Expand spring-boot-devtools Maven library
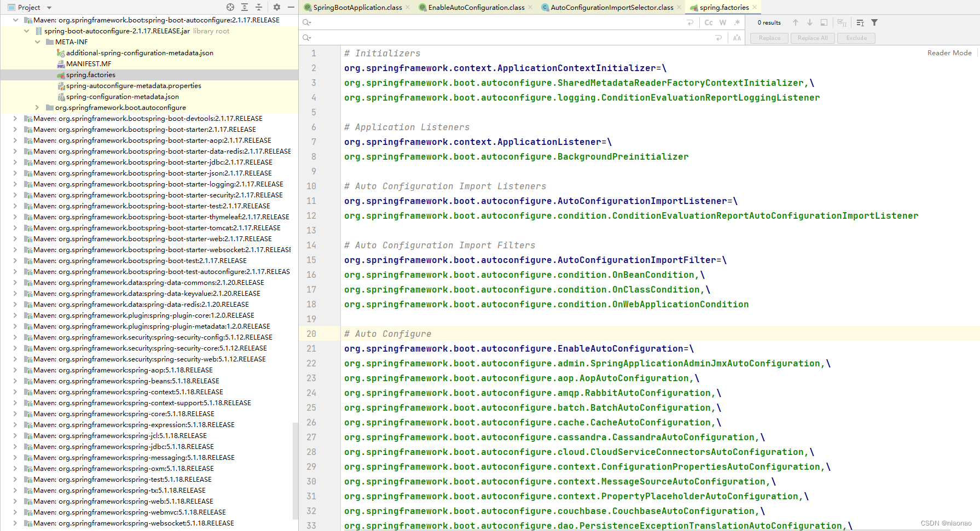The image size is (980, 531). (x=15, y=118)
